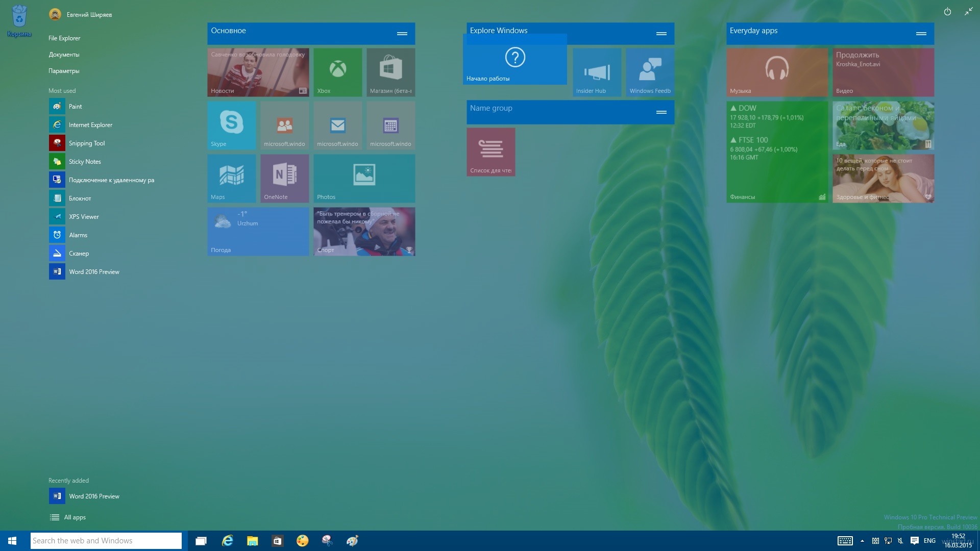The height and width of the screenshot is (551, 980).
Task: Open the Здоровье и фитнес tile
Action: click(883, 179)
